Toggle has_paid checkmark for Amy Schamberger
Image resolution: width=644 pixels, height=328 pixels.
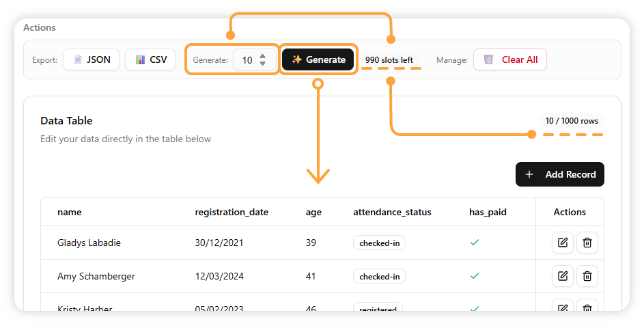pyautogui.click(x=475, y=276)
